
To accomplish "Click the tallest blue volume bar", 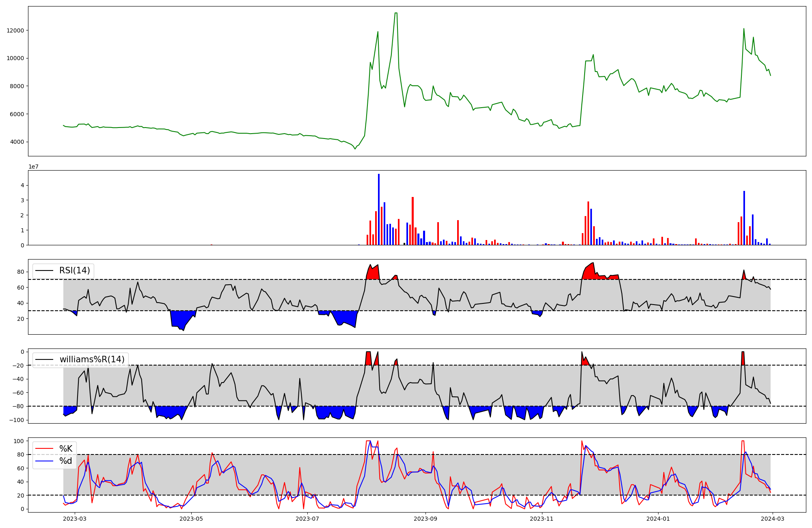I will point(379,209).
